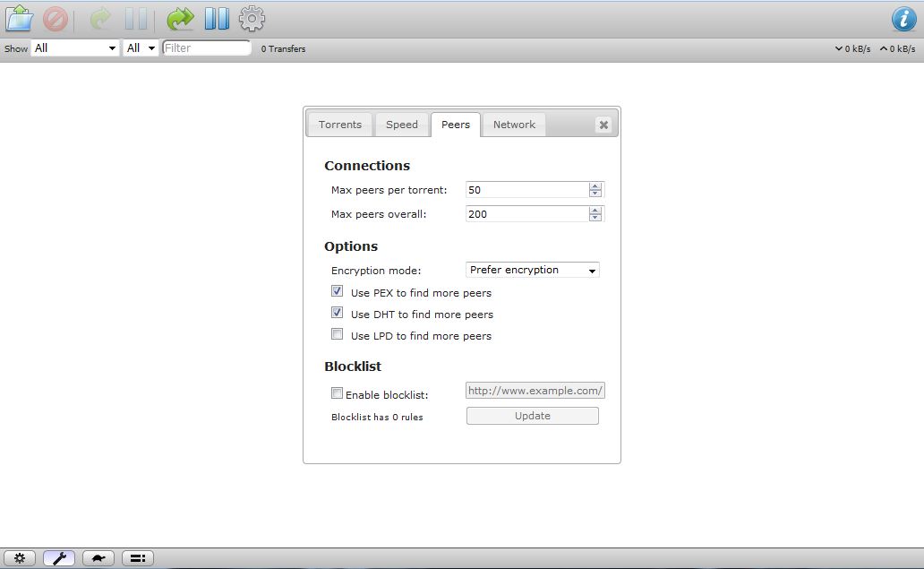Focus the torrent Filter text field

206,48
